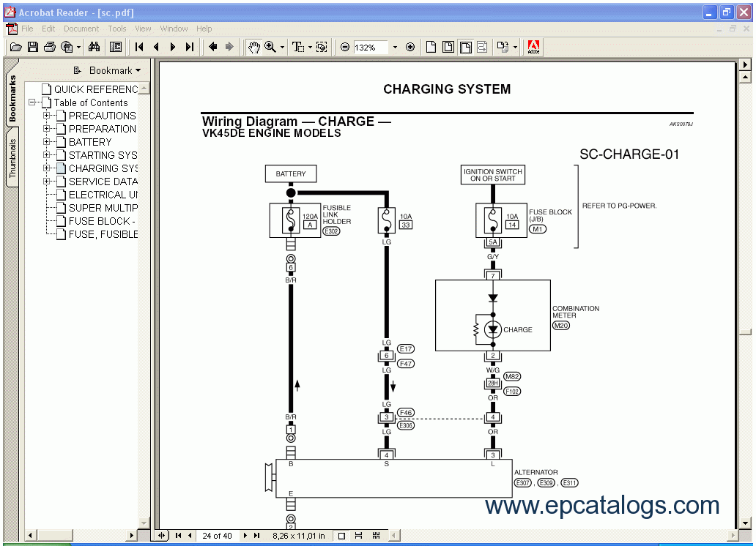Toggle the navigation pane button
The image size is (756, 546).
pos(116,47)
